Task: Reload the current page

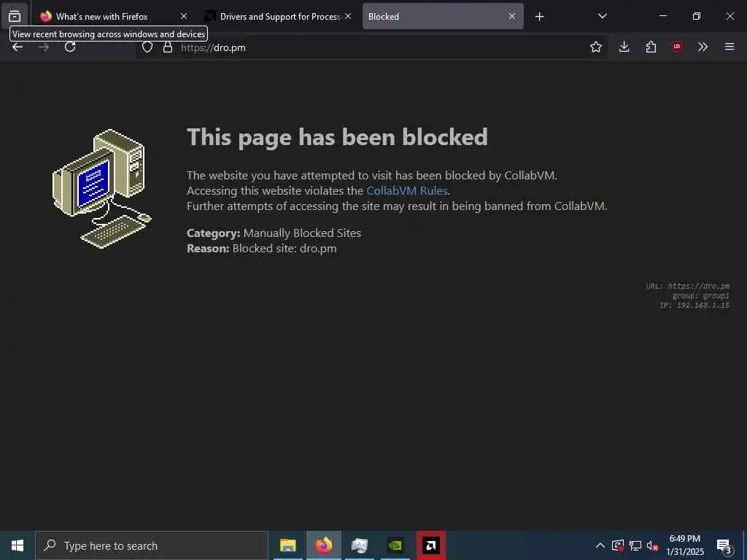Action: point(70,47)
